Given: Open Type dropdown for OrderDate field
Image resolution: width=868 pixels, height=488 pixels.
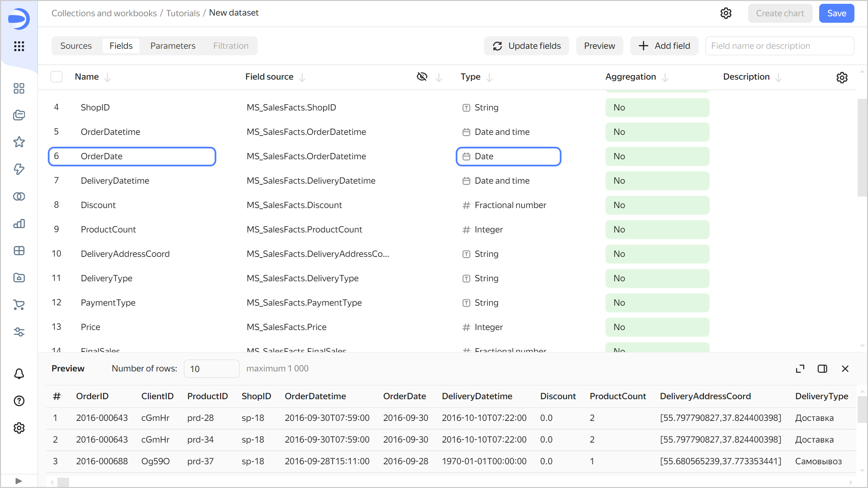Looking at the screenshot, I should [x=508, y=157].
